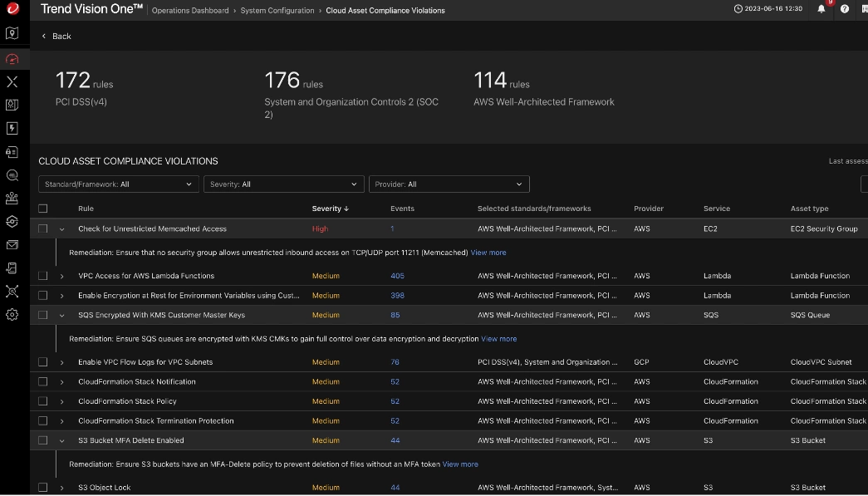Check the Enable VPC Flow Logs checkbox

pos(42,362)
